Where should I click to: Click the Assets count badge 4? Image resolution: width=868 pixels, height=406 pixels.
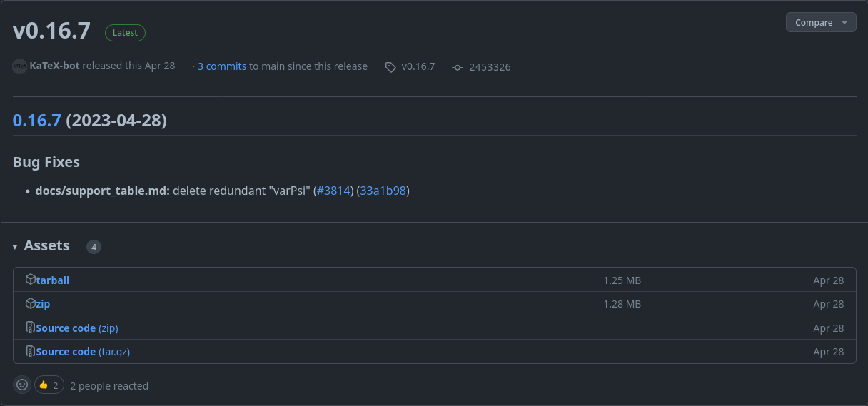click(94, 247)
